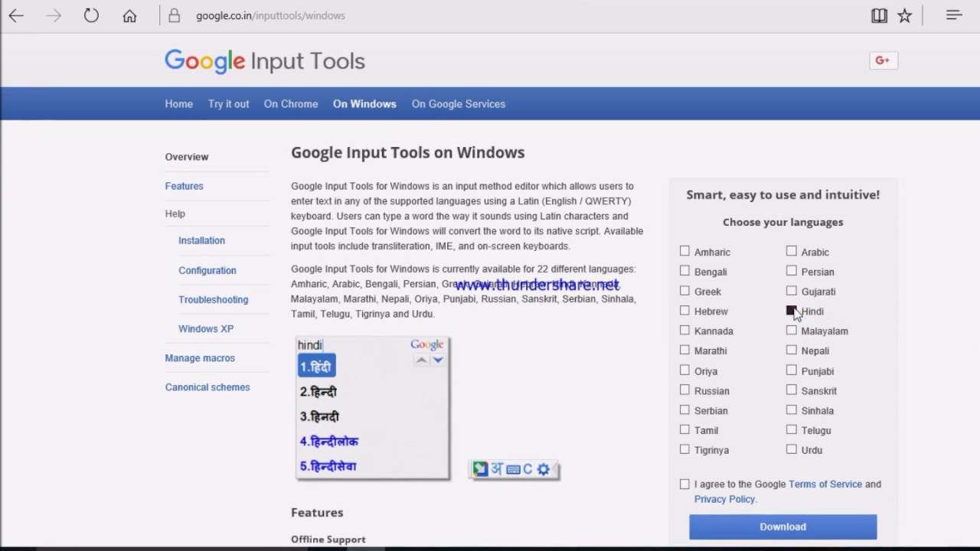Viewport: 980px width, 551px height.
Task: Select the Telugu checkbox
Action: [791, 430]
